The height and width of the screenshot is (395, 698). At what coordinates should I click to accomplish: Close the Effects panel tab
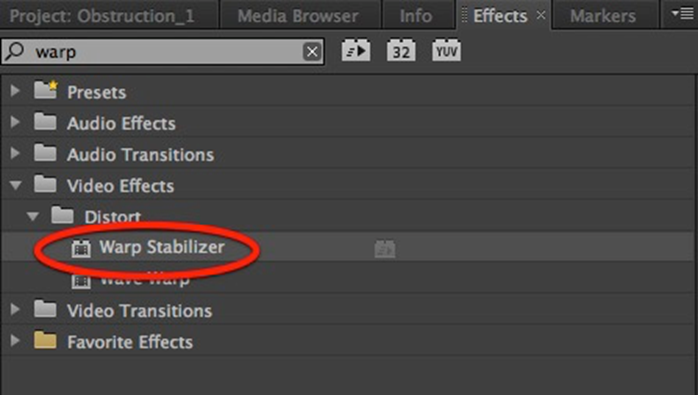pyautogui.click(x=541, y=15)
